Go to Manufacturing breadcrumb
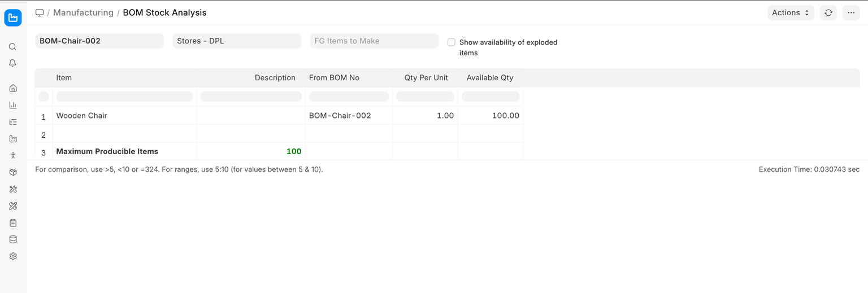 pyautogui.click(x=83, y=13)
